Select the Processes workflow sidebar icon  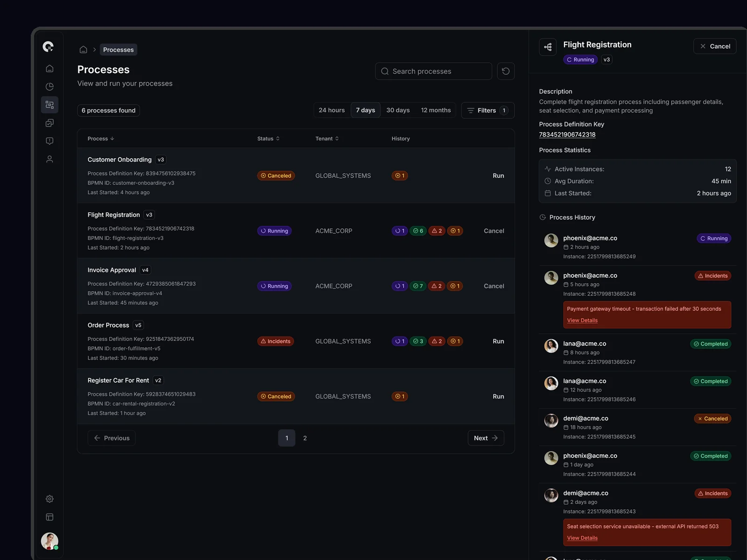pyautogui.click(x=49, y=105)
